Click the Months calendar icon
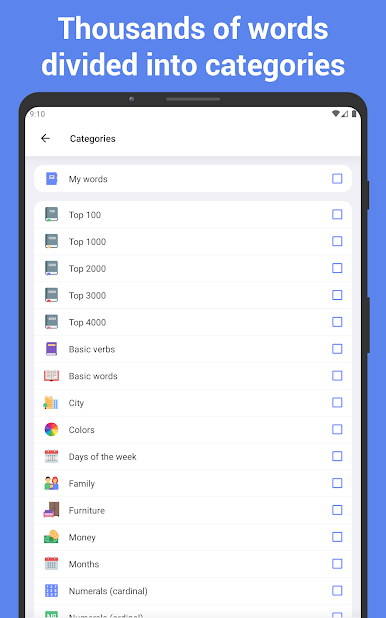The image size is (386, 618). pos(51,564)
